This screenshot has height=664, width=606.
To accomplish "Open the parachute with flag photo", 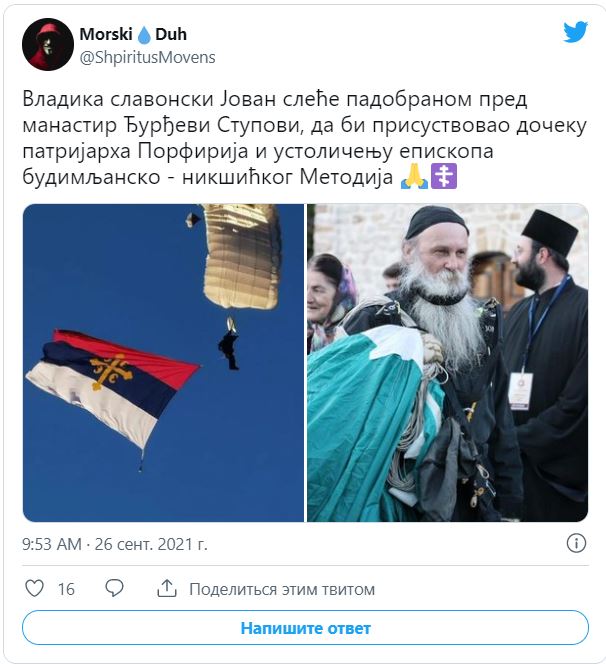I will (x=163, y=363).
